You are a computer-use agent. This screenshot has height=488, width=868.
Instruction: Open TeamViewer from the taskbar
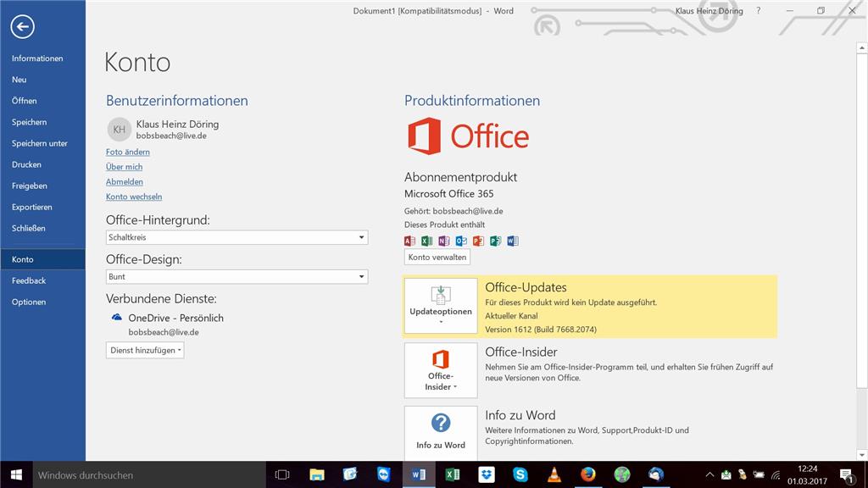point(384,474)
